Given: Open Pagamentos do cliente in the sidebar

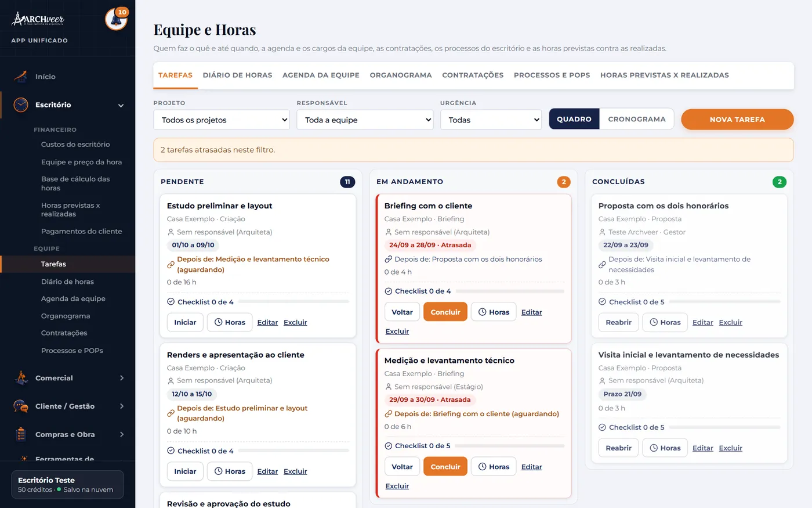Looking at the screenshot, I should 82,231.
